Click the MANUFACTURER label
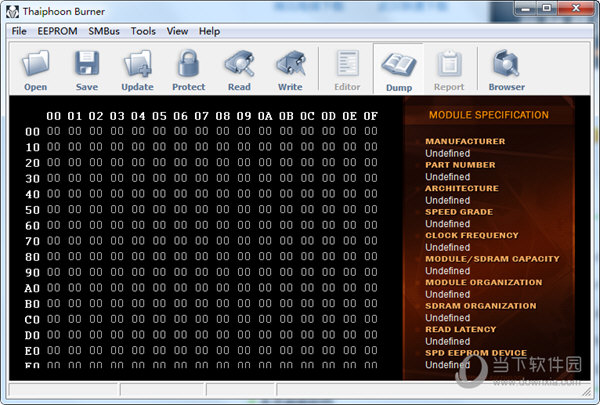Screen dimensions: 600x405 (x=465, y=141)
